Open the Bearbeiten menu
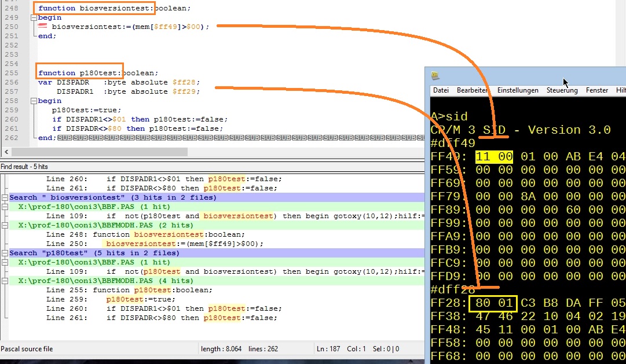The image size is (626, 364). point(472,90)
